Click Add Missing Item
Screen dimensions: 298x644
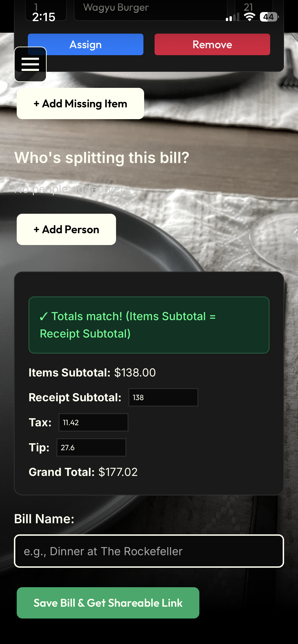coord(80,103)
